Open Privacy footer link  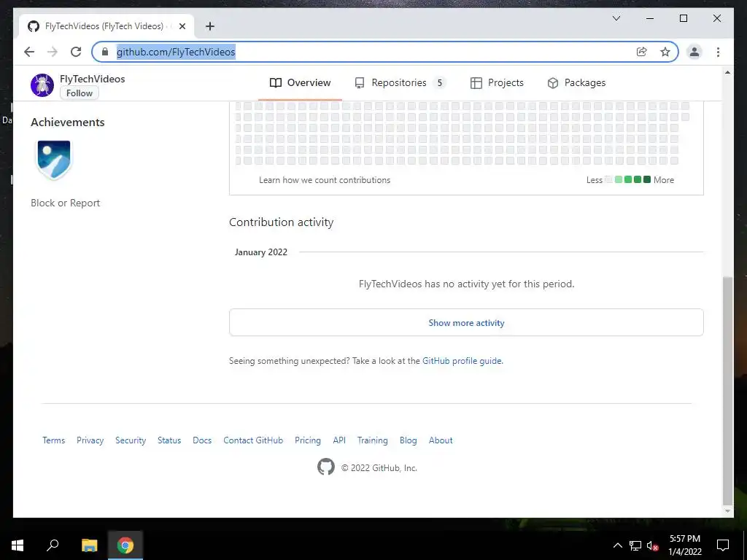[90, 440]
